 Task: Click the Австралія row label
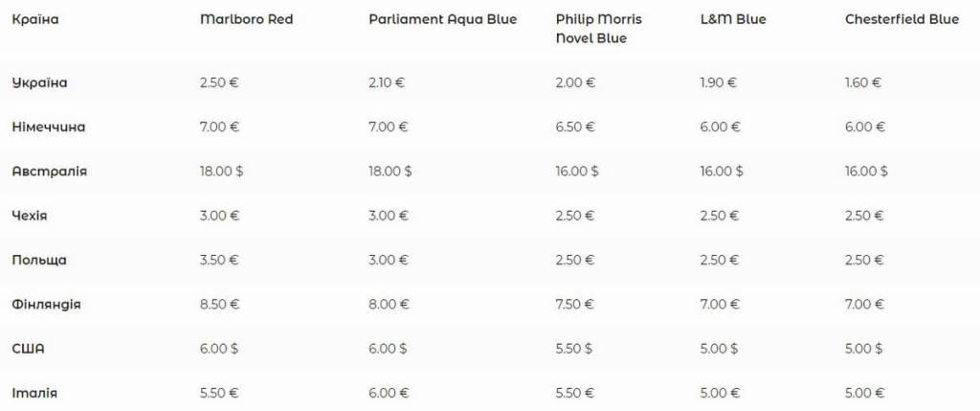[50, 171]
